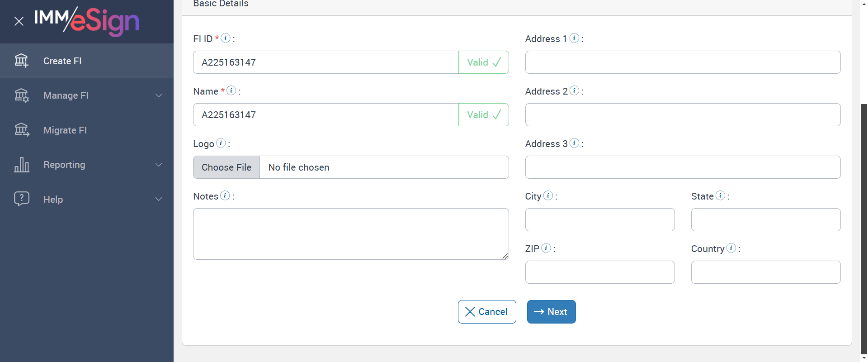Click Choose File for the logo
Screen dimensions: 868x362
226,167
